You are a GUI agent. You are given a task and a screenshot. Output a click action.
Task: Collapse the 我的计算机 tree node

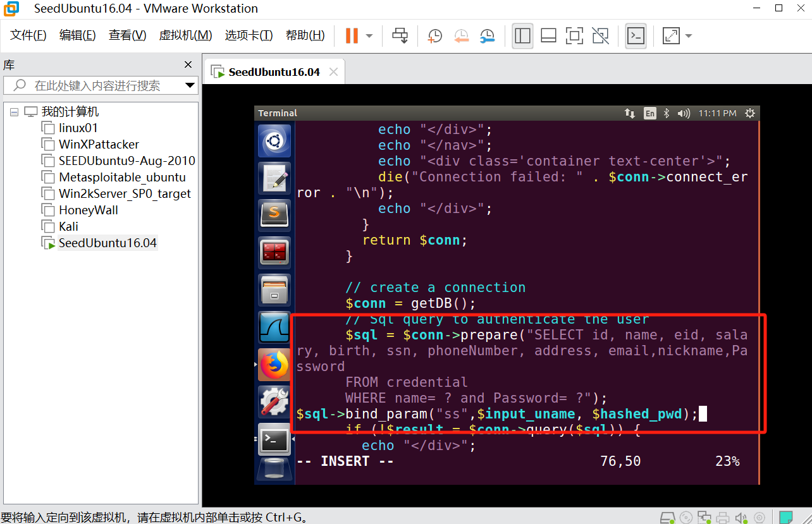tap(15, 112)
